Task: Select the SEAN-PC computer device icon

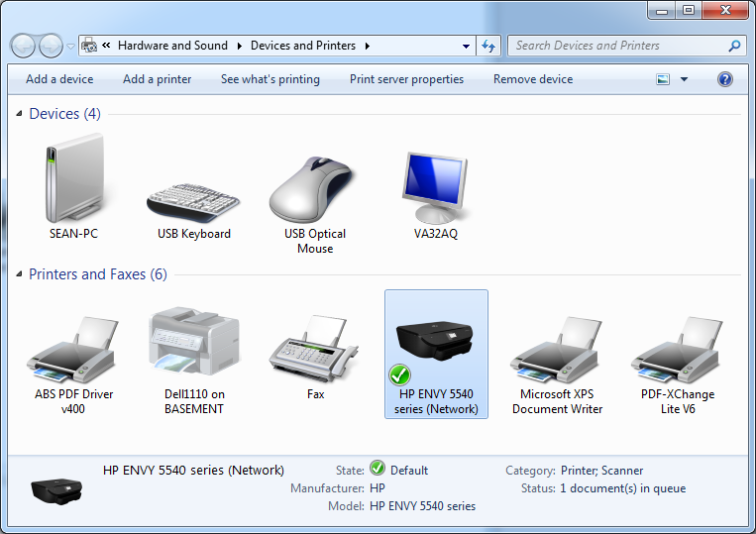Action: coord(73,178)
